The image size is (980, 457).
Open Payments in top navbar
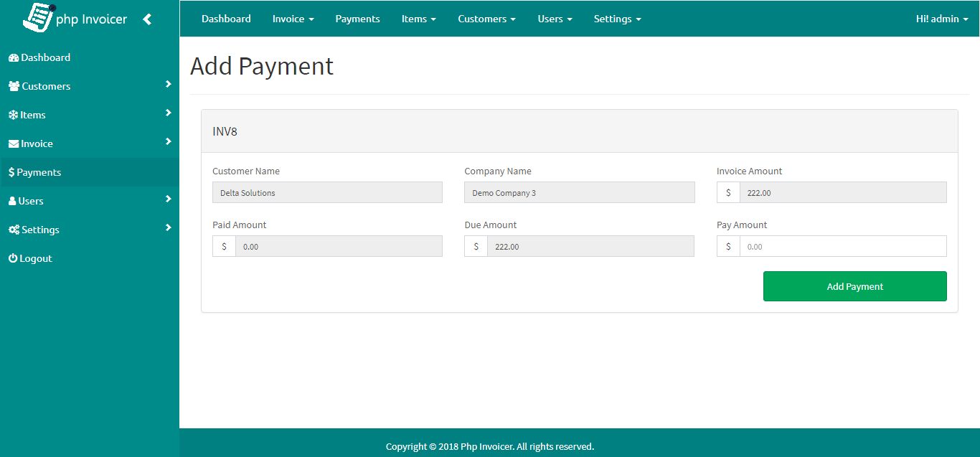point(357,19)
